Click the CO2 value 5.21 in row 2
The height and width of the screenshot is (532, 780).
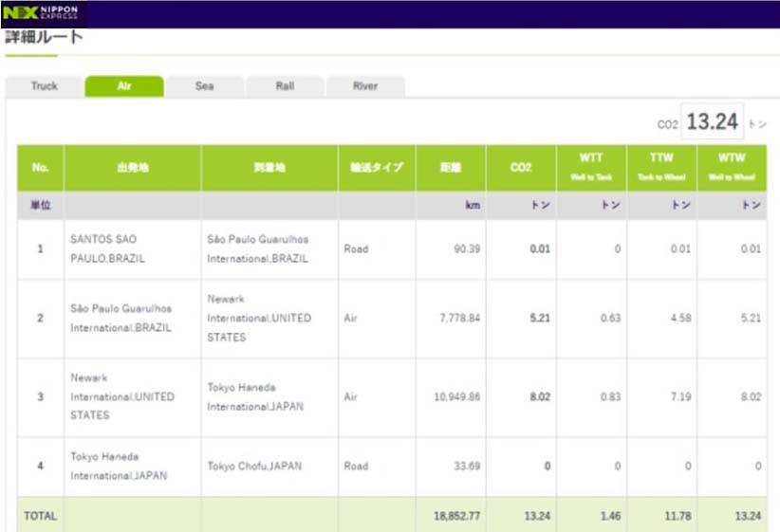pyautogui.click(x=540, y=319)
